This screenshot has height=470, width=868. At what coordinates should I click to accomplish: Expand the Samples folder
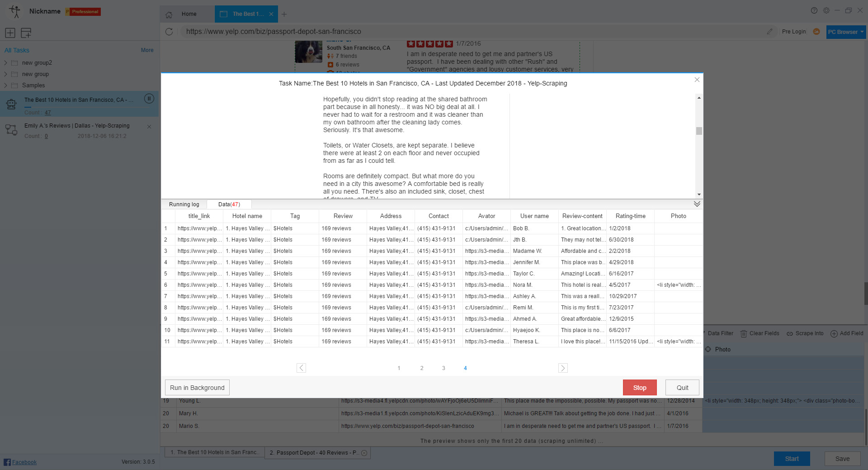point(5,85)
